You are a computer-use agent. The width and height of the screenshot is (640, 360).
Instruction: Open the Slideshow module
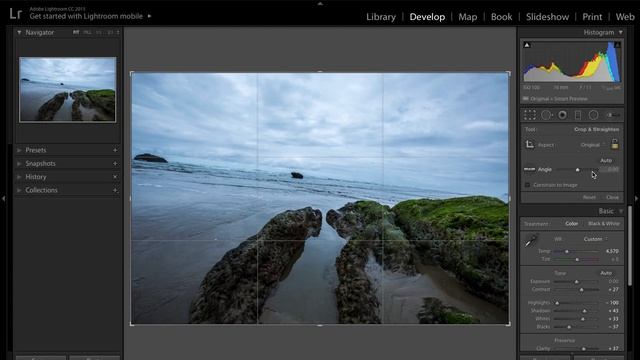[547, 17]
